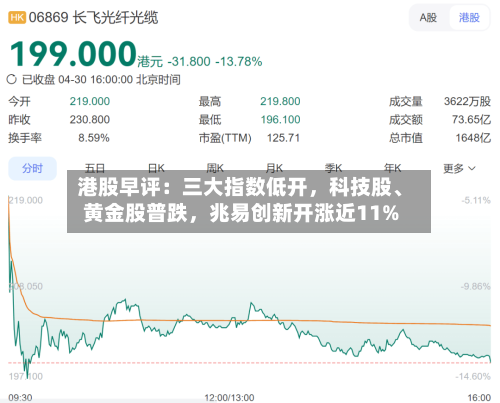Click the change value -31.800
The image size is (500, 403).
pos(189,62)
